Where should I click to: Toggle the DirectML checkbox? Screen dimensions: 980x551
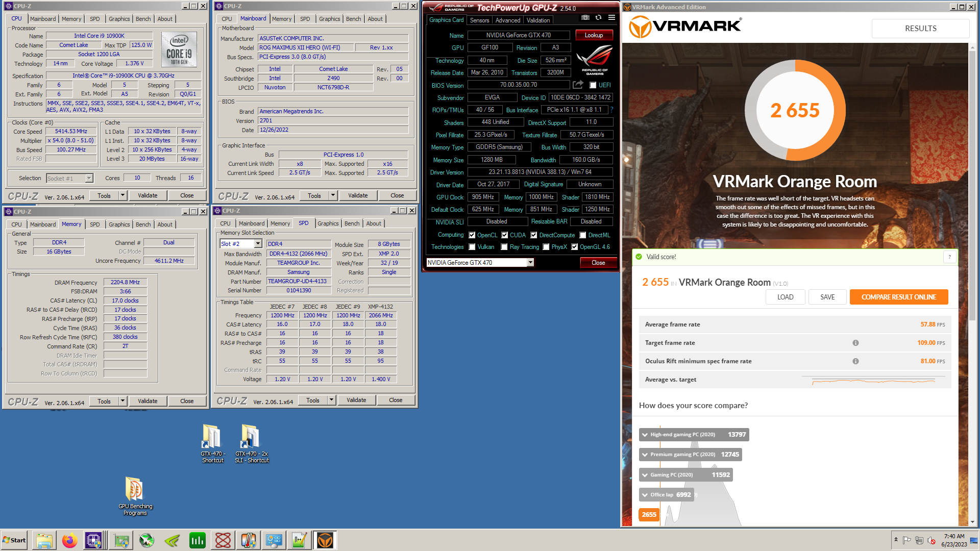(x=583, y=235)
